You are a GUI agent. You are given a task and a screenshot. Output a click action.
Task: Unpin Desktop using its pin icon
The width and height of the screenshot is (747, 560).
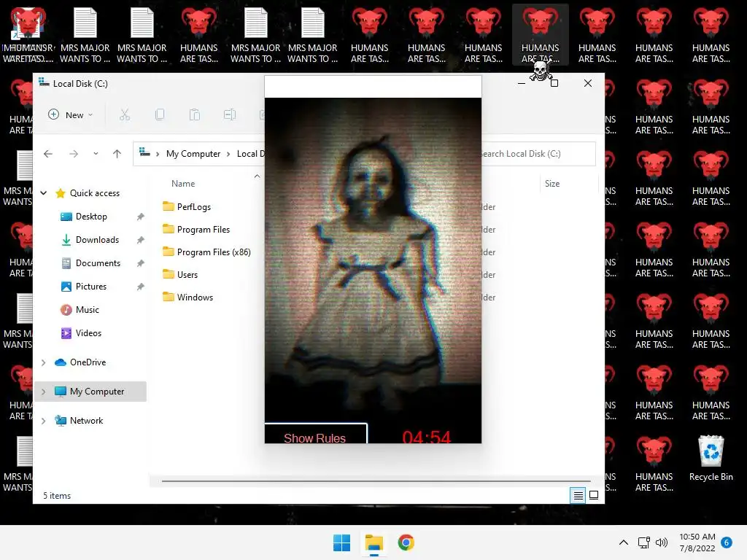point(140,217)
